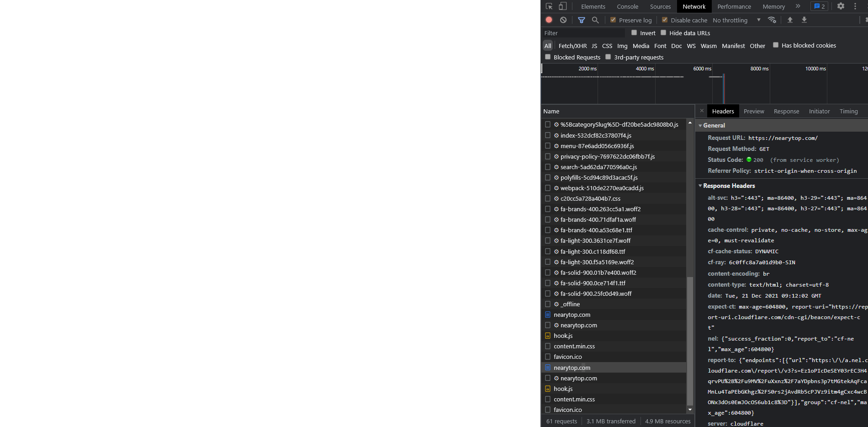This screenshot has height=427, width=868.
Task: Toggle the filter funnel icon
Action: (582, 20)
